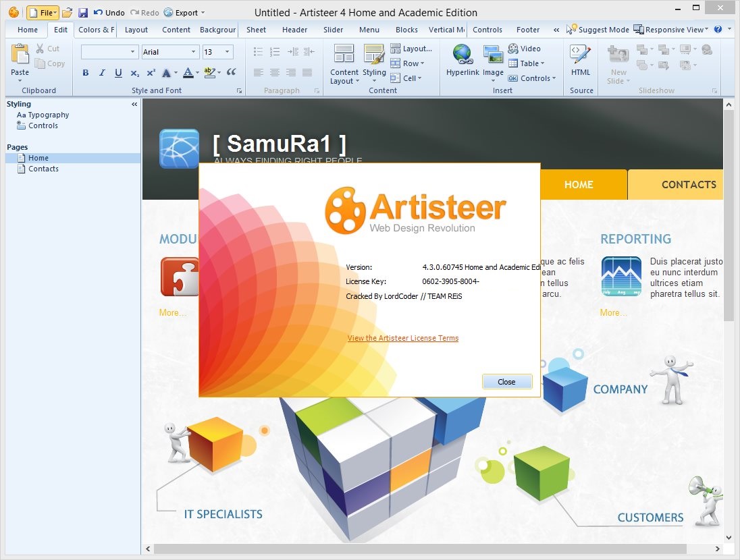740x560 pixels.
Task: Click the block quote icon
Action: 231,72
